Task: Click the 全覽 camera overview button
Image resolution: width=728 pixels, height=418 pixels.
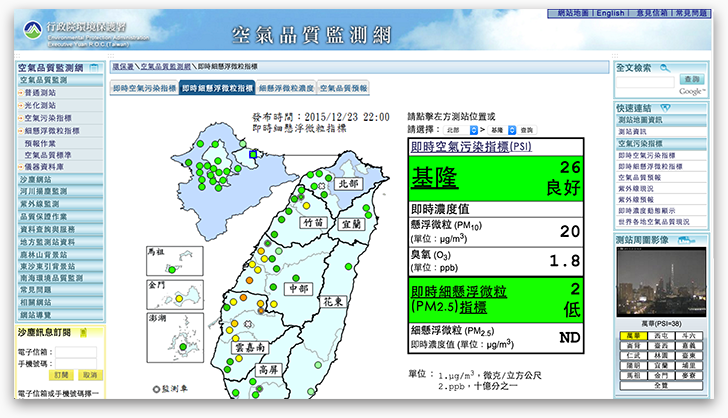Action: 661,385
